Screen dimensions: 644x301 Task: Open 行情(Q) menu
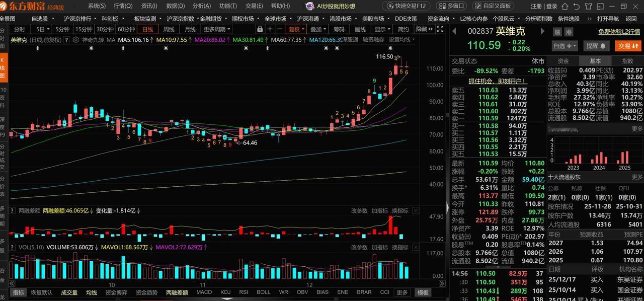tap(123, 6)
